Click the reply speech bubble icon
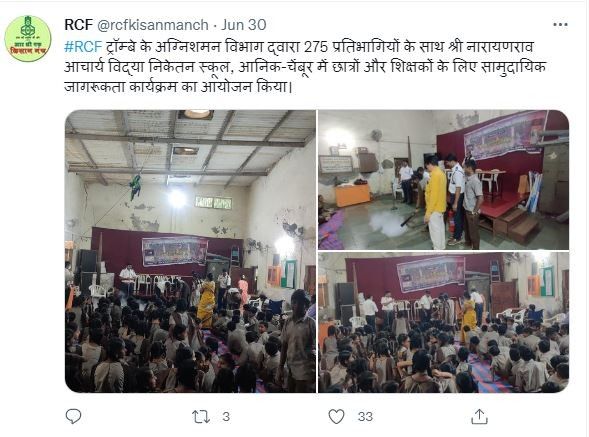The height and width of the screenshot is (437, 589). pyautogui.click(x=73, y=416)
